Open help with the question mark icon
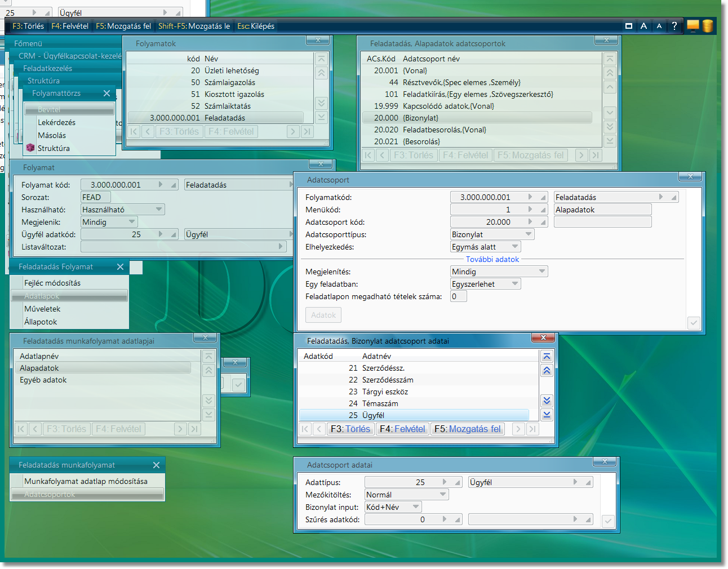Image resolution: width=728 pixels, height=569 pixels. coord(674,26)
